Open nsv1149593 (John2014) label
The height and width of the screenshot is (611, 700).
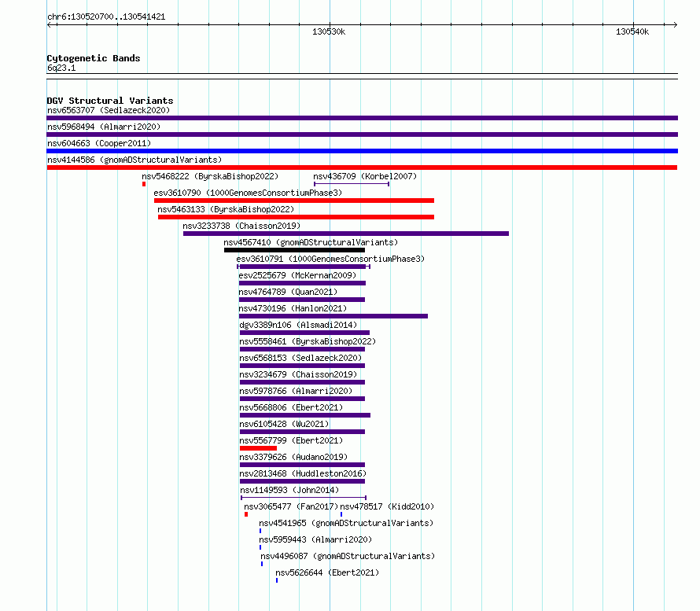[x=289, y=490]
